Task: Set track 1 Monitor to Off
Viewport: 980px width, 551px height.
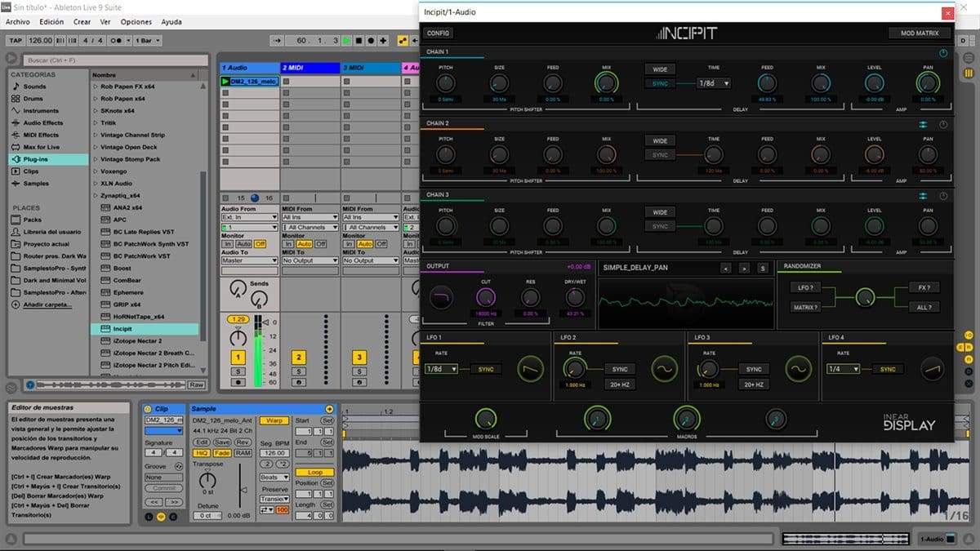Action: click(260, 244)
